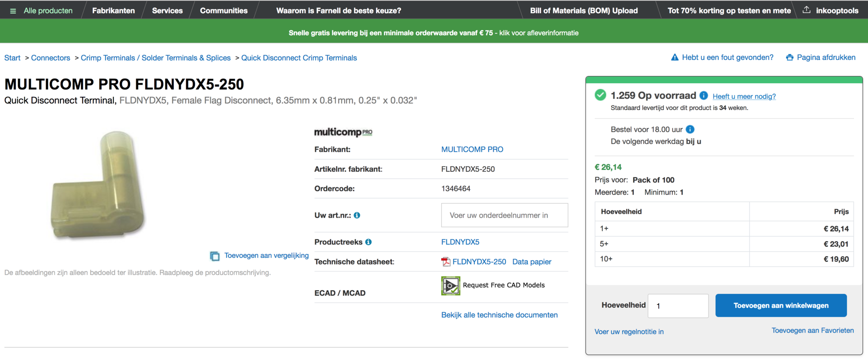Viewport: 868px width, 359px height.
Task: Click the free delivery information banner
Action: pyautogui.click(x=434, y=33)
